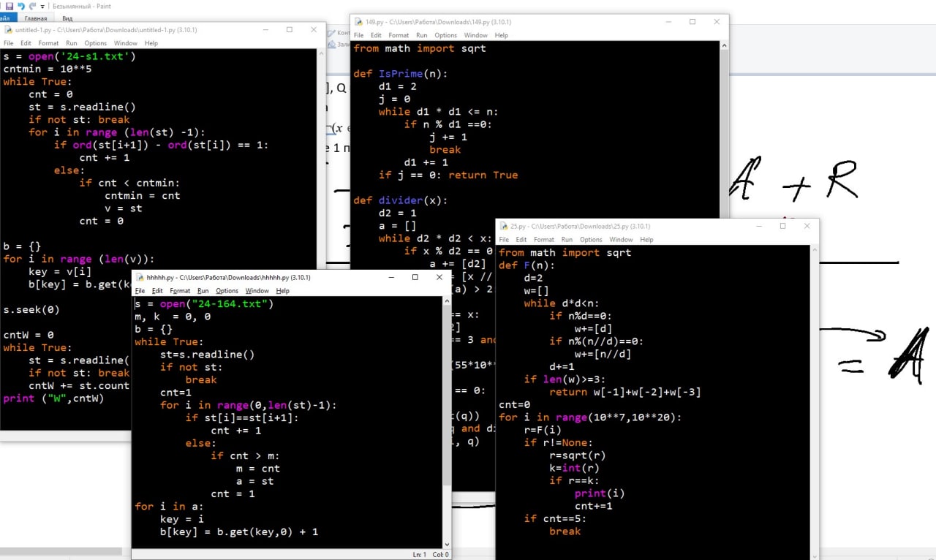Screen dimensions: 936x560
Task: Open the File menu in the 25.py window
Action: click(x=505, y=240)
